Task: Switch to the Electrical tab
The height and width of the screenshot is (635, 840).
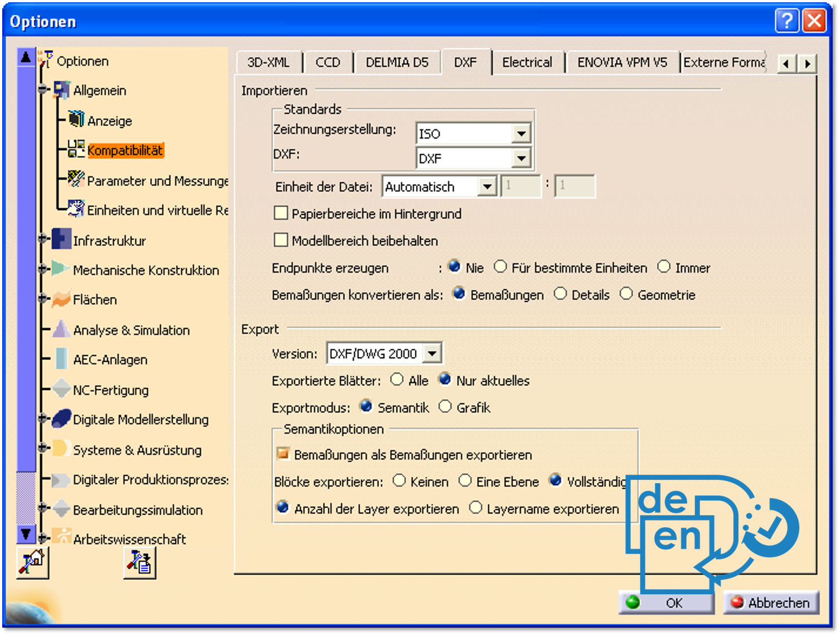Action: point(527,62)
